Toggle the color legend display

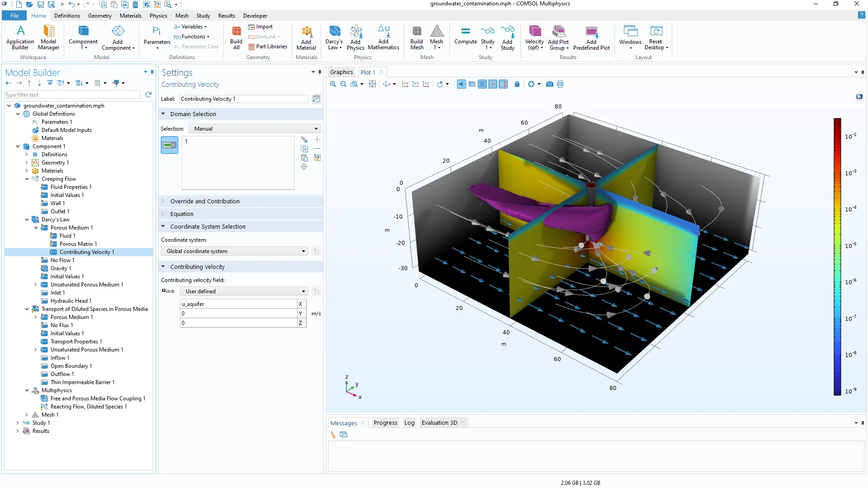(503, 84)
